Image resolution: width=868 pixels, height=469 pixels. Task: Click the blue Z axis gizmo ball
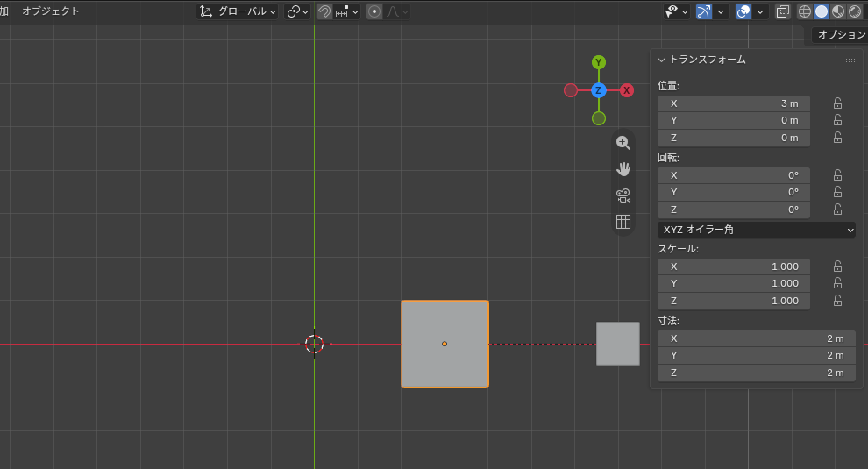tap(599, 90)
